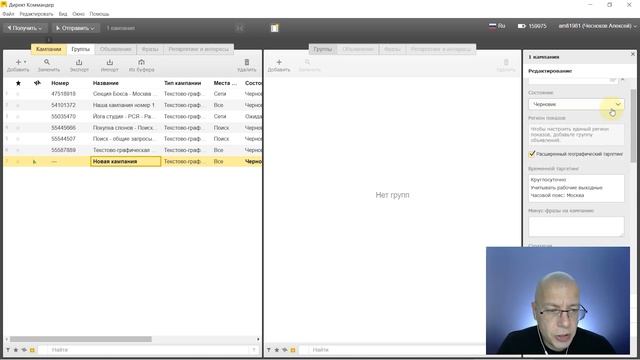Click the editing panel vertical scrollbar

coord(633,126)
